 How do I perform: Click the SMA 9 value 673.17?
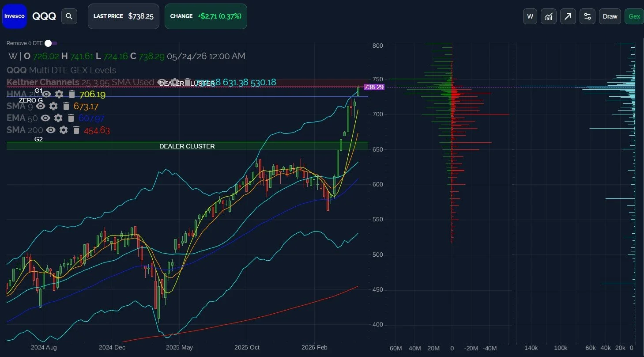tap(86, 106)
